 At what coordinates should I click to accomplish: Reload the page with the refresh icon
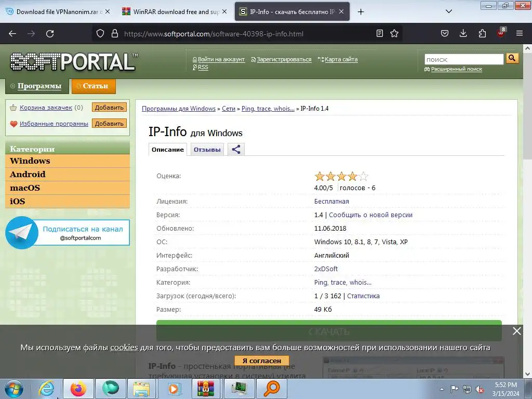[x=50, y=34]
